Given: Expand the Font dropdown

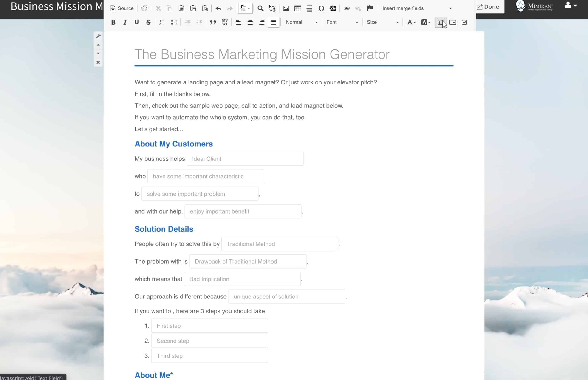Looking at the screenshot, I should (342, 22).
